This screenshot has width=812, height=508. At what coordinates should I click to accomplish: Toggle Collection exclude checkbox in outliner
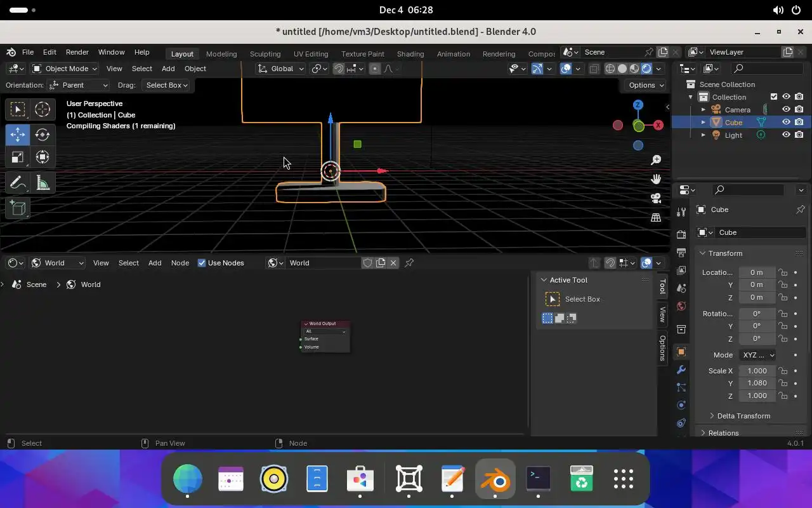click(773, 97)
